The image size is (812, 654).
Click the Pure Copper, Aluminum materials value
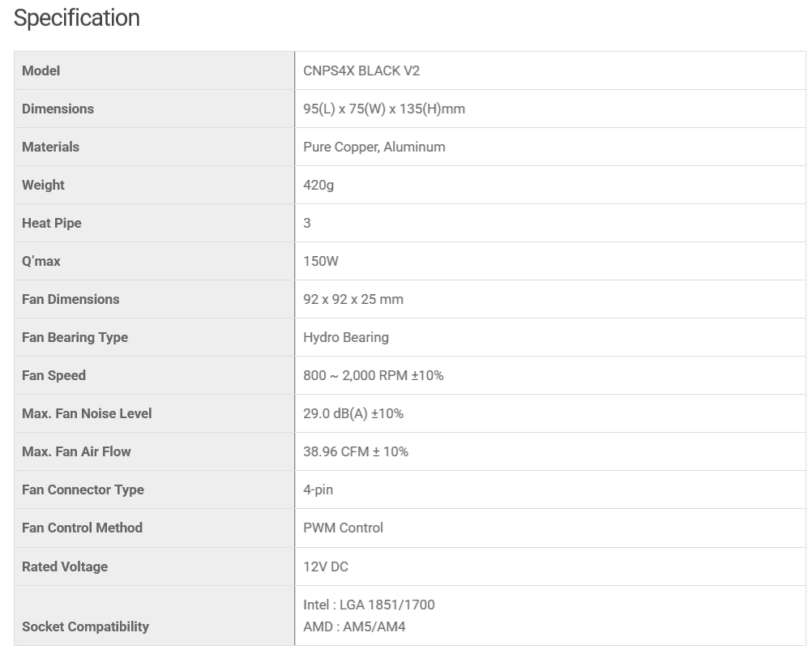374,147
